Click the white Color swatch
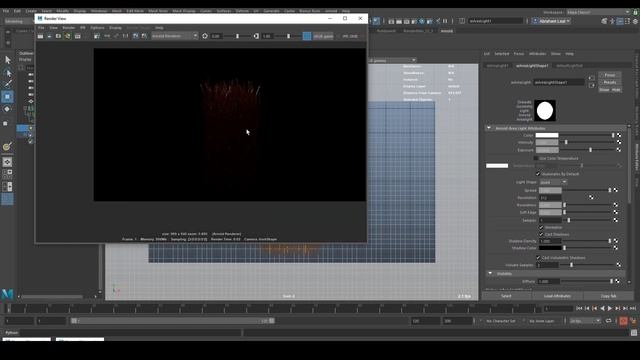 point(547,135)
